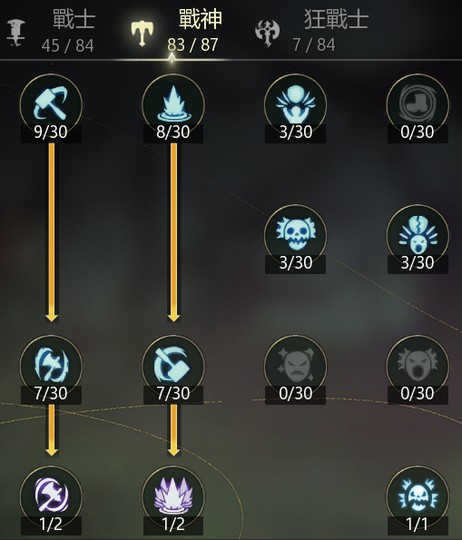The width and height of the screenshot is (462, 540).
Task: Select the purple crystal spikes skill at 1/2
Action: tap(173, 497)
